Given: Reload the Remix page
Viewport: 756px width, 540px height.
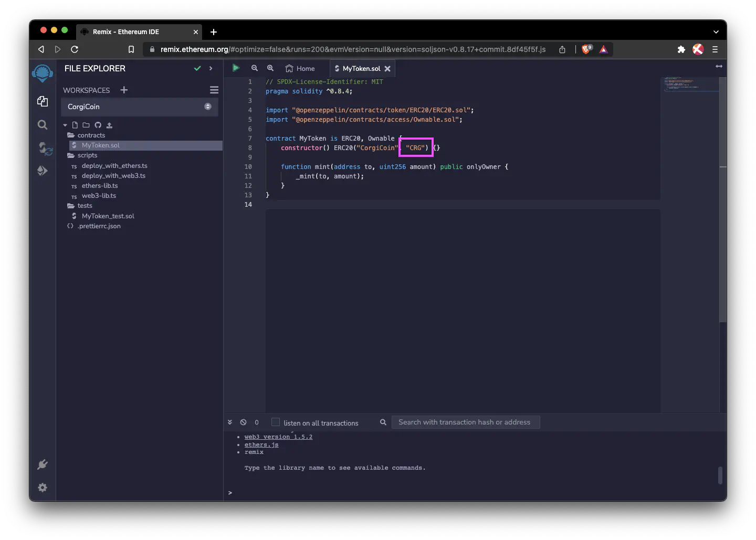Looking at the screenshot, I should 75,49.
